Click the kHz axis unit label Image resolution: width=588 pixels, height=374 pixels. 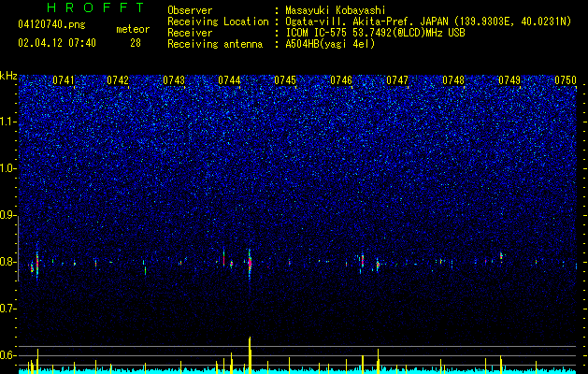point(8,76)
